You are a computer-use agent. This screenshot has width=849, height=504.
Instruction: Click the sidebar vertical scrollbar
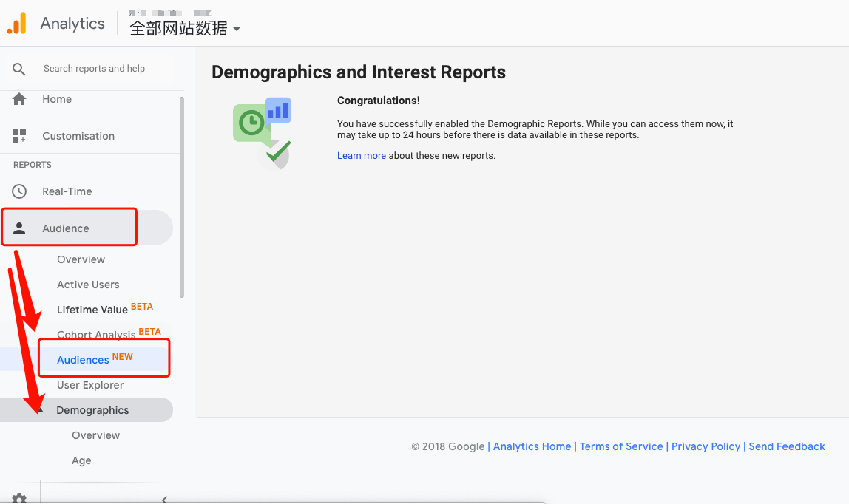point(182,197)
